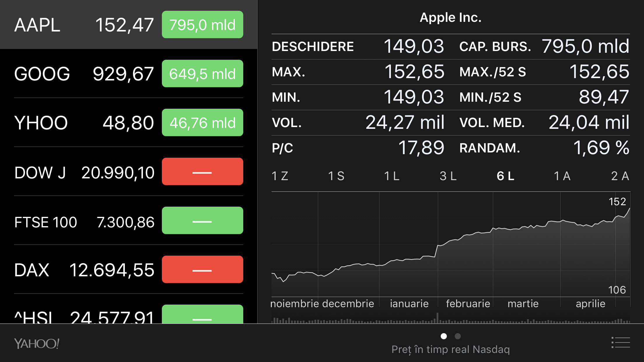The image size is (644, 362).
Task: Select the 1 L chart range
Action: 392,176
